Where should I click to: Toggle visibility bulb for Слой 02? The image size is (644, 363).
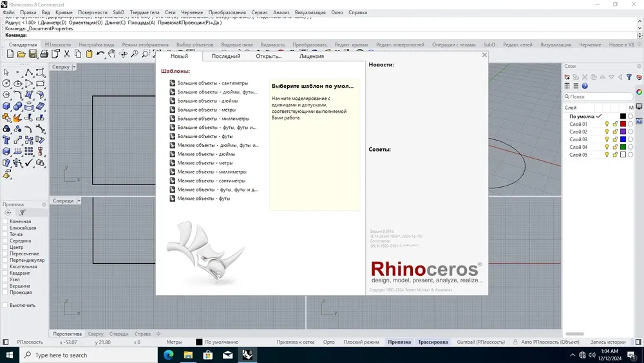[x=607, y=132]
